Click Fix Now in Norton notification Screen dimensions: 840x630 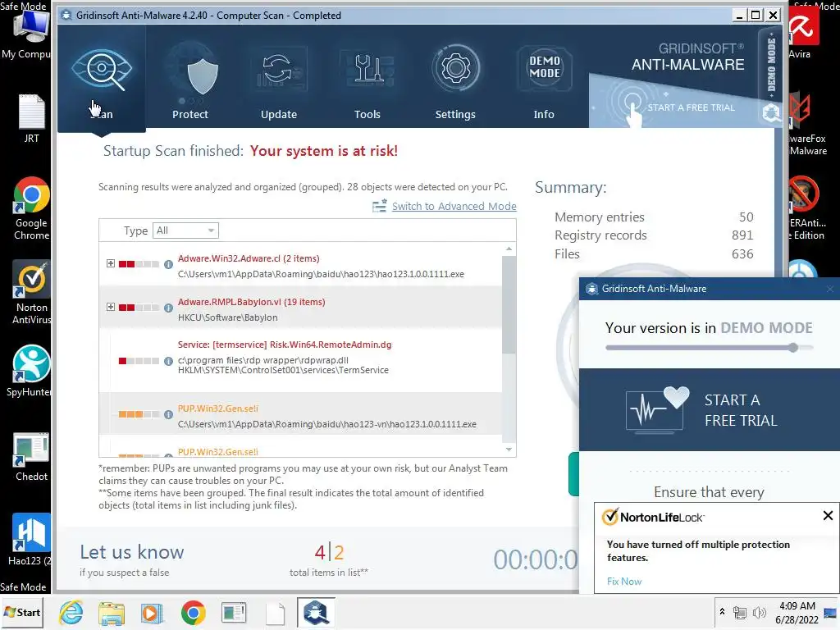click(x=624, y=582)
